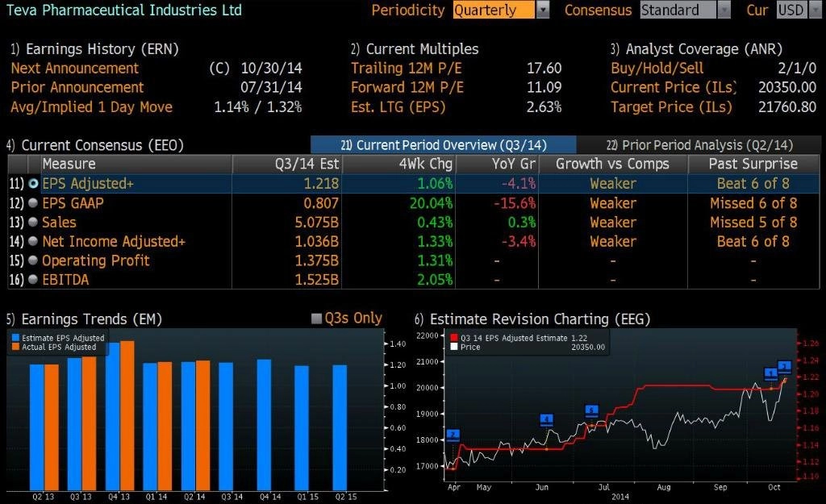
Task: Enable the Q3s Only checkbox
Action: point(316,319)
